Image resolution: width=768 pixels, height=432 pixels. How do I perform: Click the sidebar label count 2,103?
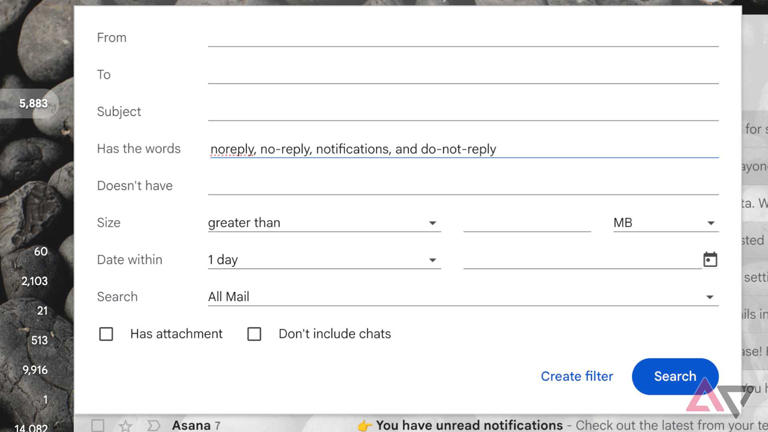(34, 281)
